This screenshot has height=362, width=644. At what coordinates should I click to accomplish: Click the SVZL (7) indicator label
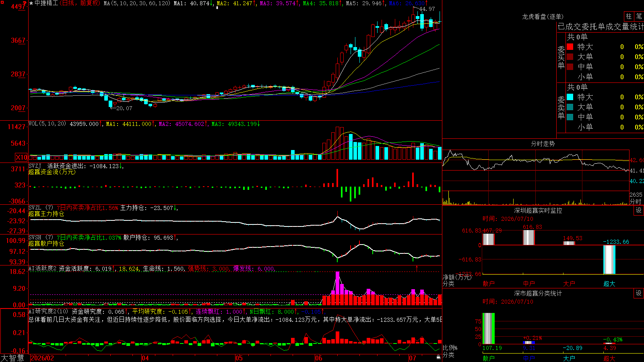tap(41, 208)
